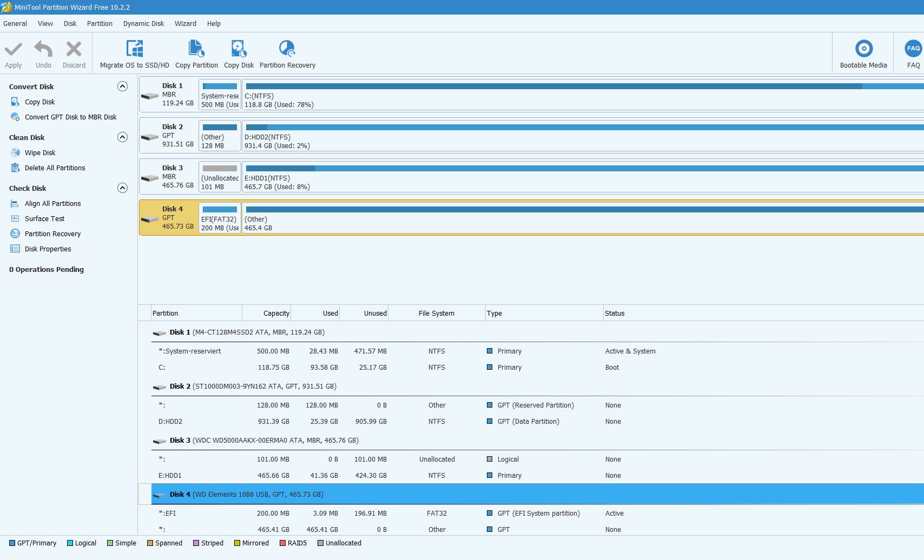Screen dimensions: 924x560
Task: Open the Copy Disk wizard
Action: tap(239, 54)
